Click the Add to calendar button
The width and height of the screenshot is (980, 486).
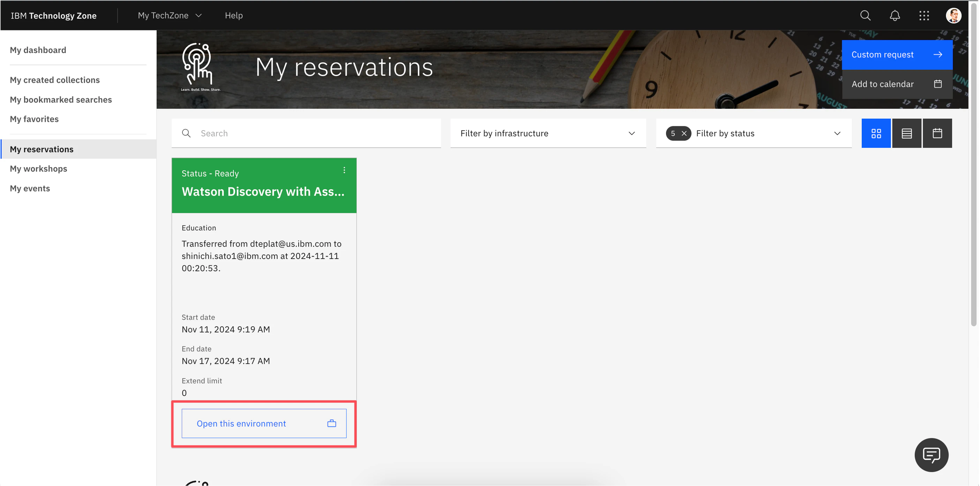[x=897, y=84]
